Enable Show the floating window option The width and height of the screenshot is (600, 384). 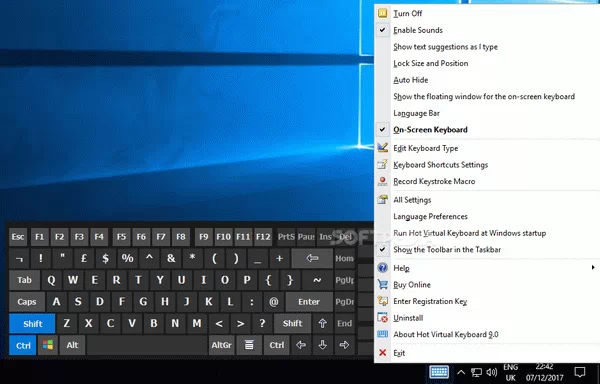[487, 96]
